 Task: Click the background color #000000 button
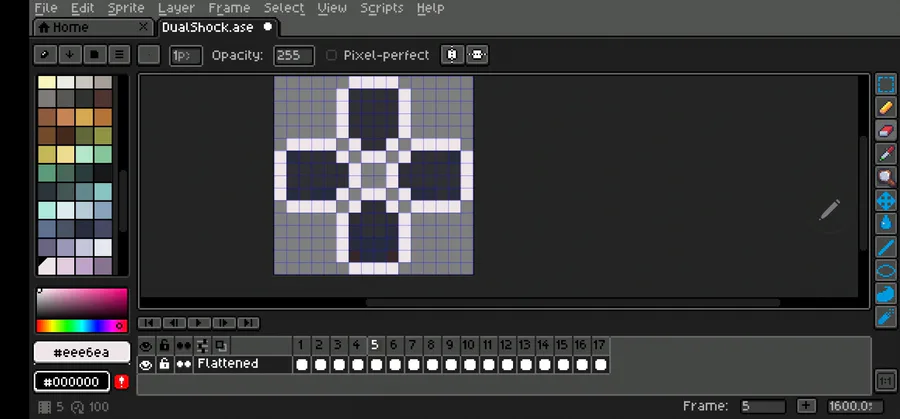point(72,382)
